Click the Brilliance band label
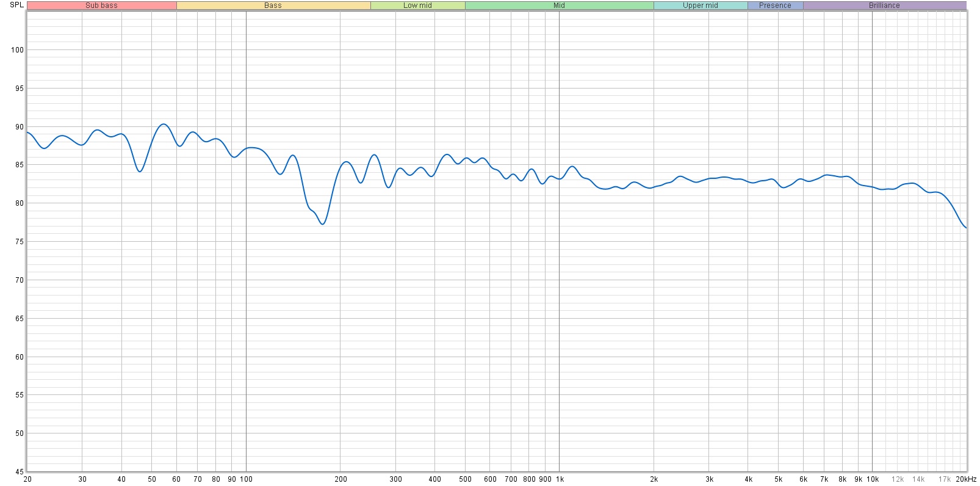This screenshot has width=980, height=486. [884, 5]
